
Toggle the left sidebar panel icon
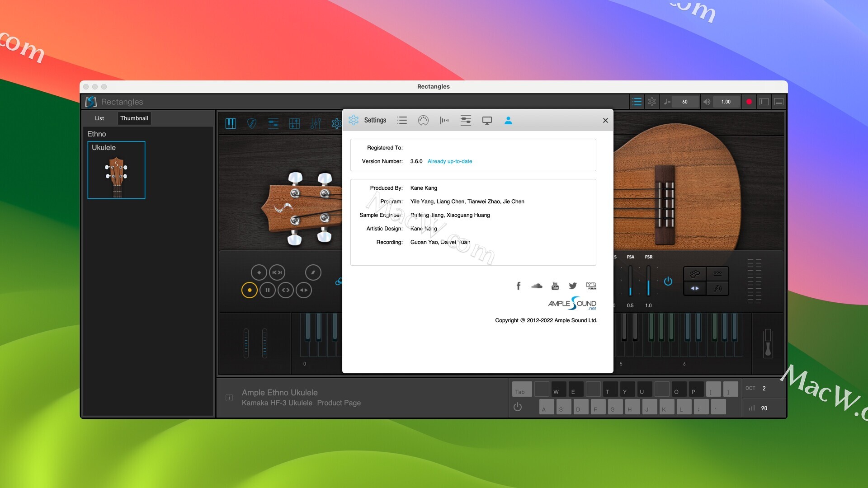pyautogui.click(x=764, y=102)
